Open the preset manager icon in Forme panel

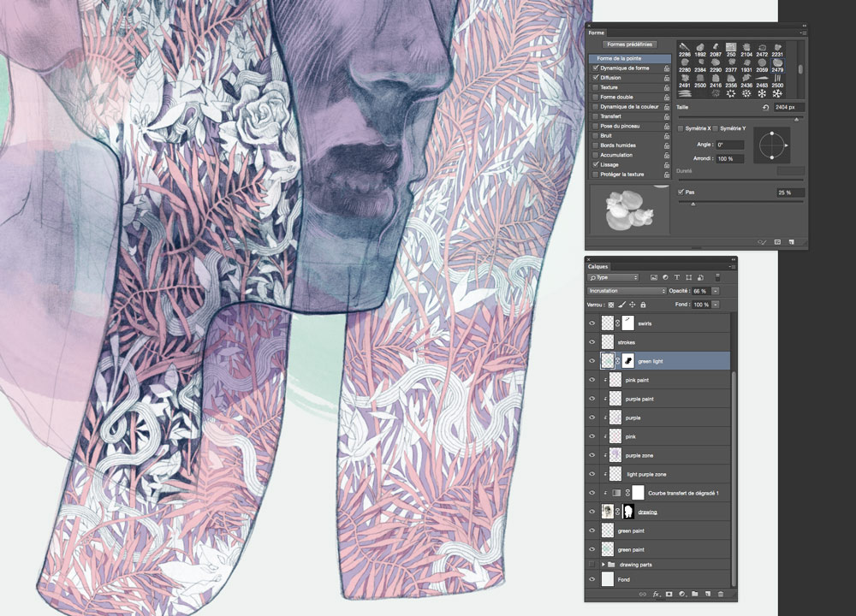777,242
